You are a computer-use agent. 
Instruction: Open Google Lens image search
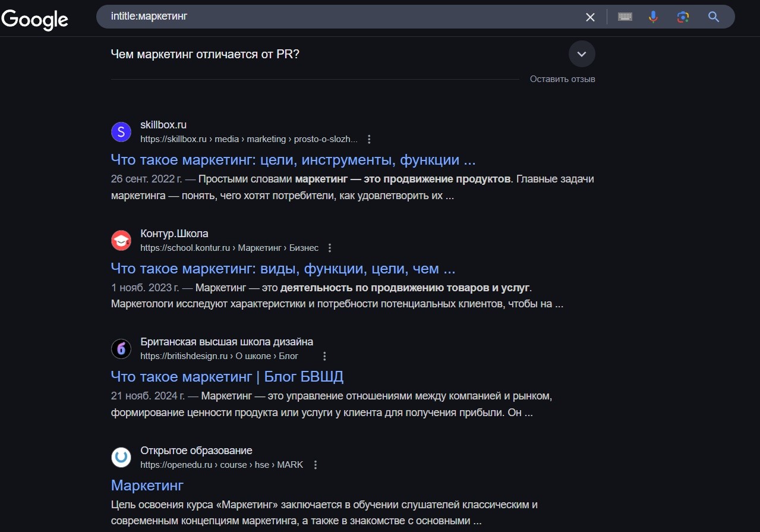683,17
